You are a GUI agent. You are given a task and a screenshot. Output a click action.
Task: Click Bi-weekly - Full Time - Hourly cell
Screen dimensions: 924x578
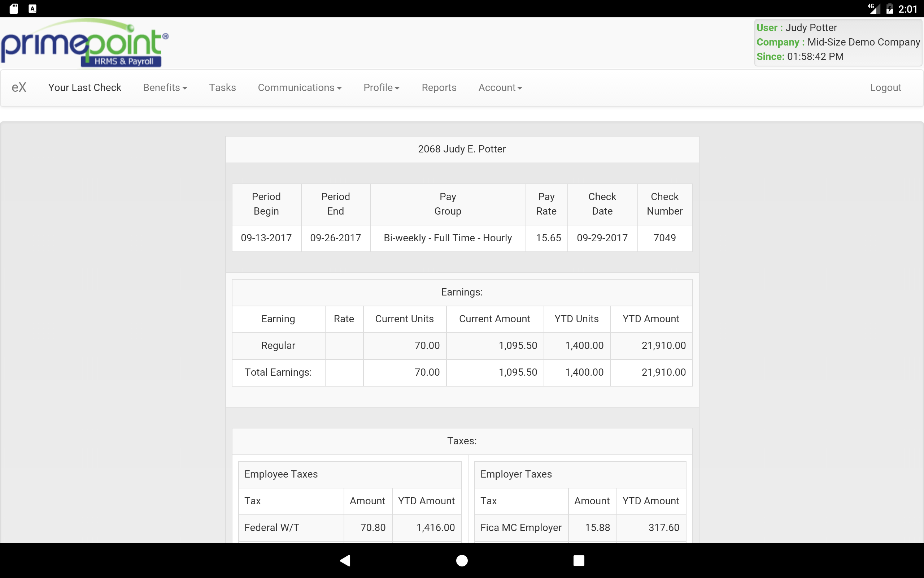448,238
